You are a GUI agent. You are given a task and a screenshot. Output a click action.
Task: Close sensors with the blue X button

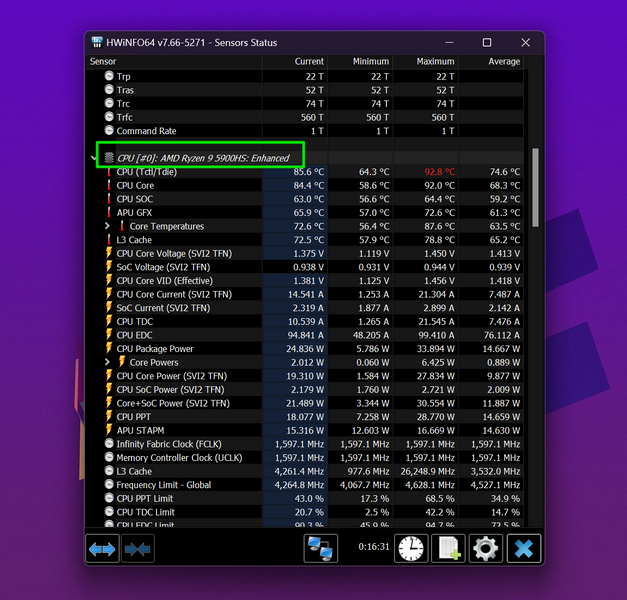(524, 548)
